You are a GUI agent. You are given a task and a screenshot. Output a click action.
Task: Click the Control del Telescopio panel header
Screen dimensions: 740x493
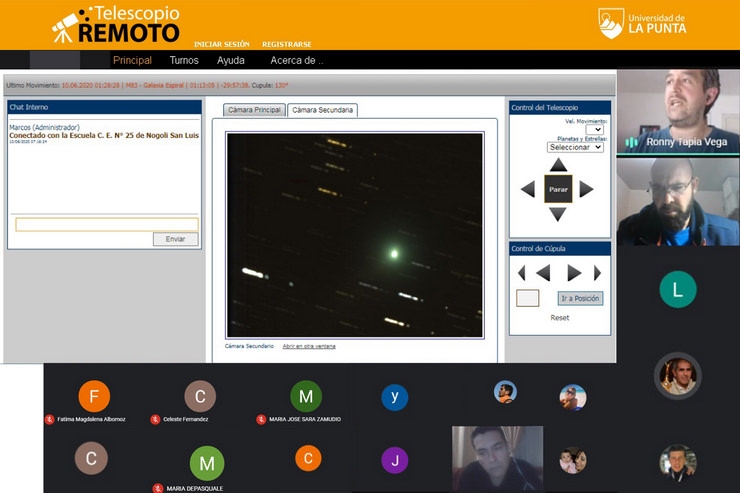[560, 108]
